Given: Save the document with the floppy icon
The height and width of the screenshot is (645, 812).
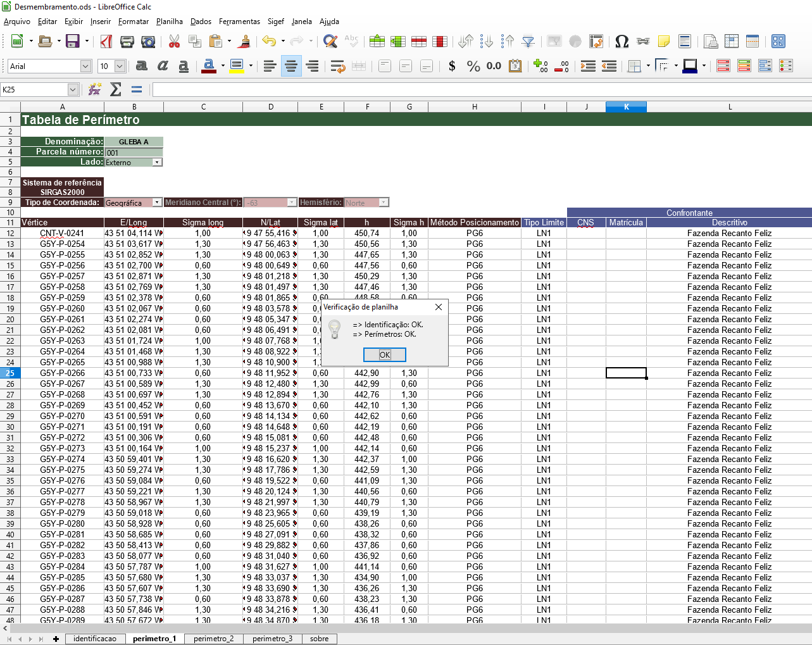Looking at the screenshot, I should coord(73,41).
